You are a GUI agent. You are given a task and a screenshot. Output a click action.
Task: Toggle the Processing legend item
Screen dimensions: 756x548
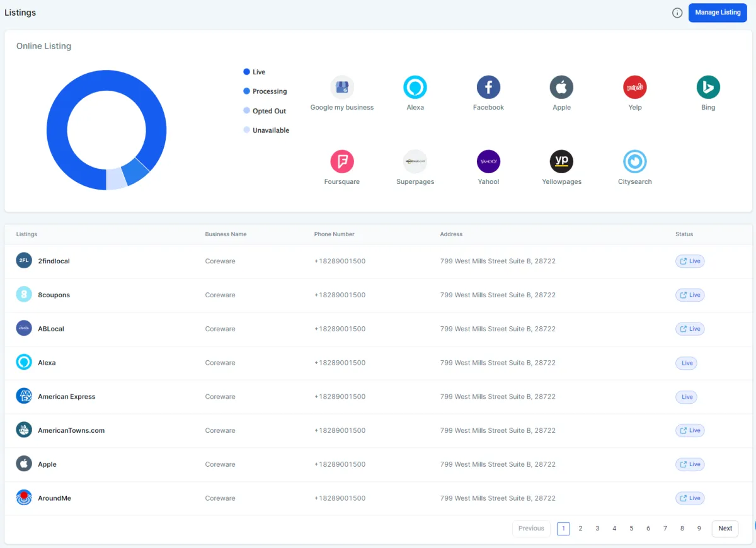[x=265, y=91]
